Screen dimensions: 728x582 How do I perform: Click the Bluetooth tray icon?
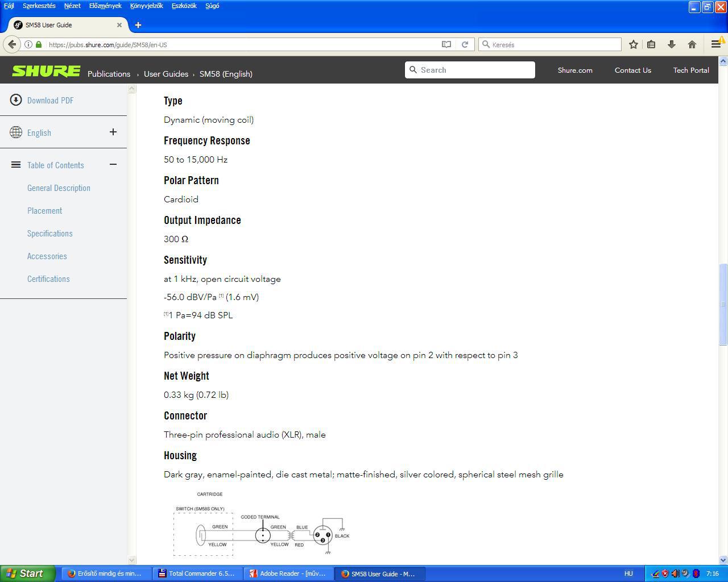tap(696, 573)
